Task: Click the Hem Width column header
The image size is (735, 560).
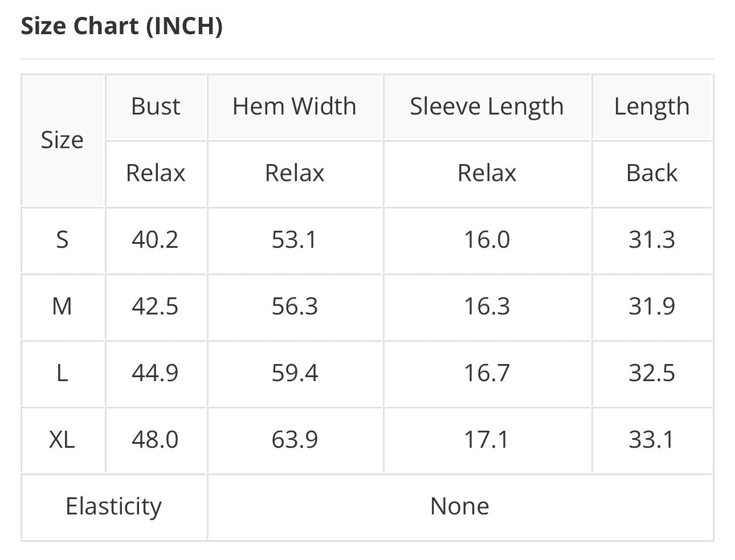Action: (x=295, y=106)
